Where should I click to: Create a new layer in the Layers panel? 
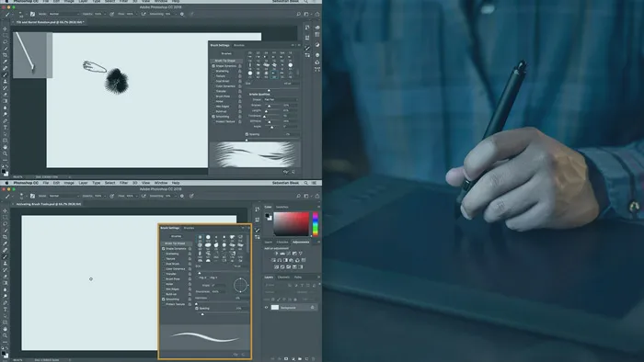coord(306,358)
